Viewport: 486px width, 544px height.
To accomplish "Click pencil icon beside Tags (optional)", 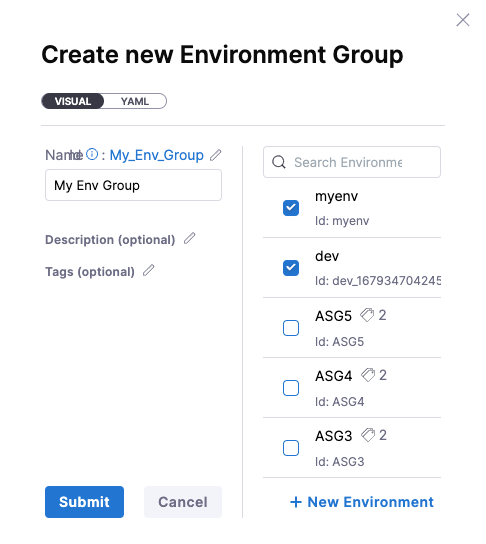I will (x=148, y=270).
